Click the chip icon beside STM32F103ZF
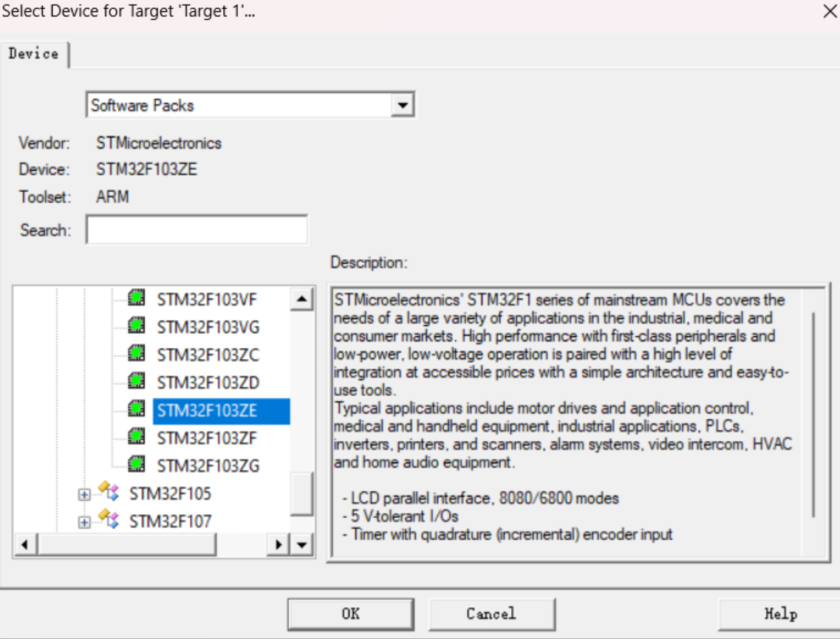Viewport: 840px width, 639px height. click(137, 437)
